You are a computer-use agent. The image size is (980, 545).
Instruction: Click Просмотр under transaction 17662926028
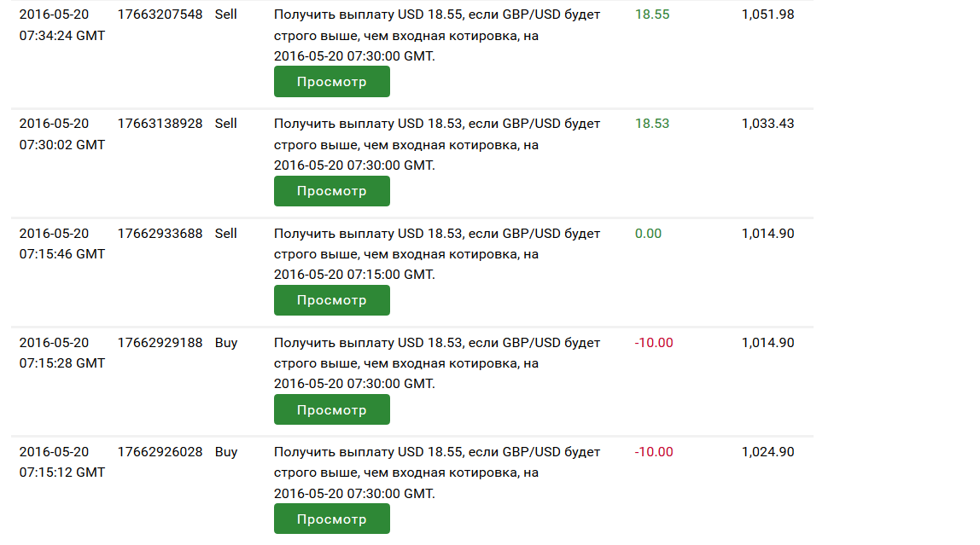tap(331, 519)
